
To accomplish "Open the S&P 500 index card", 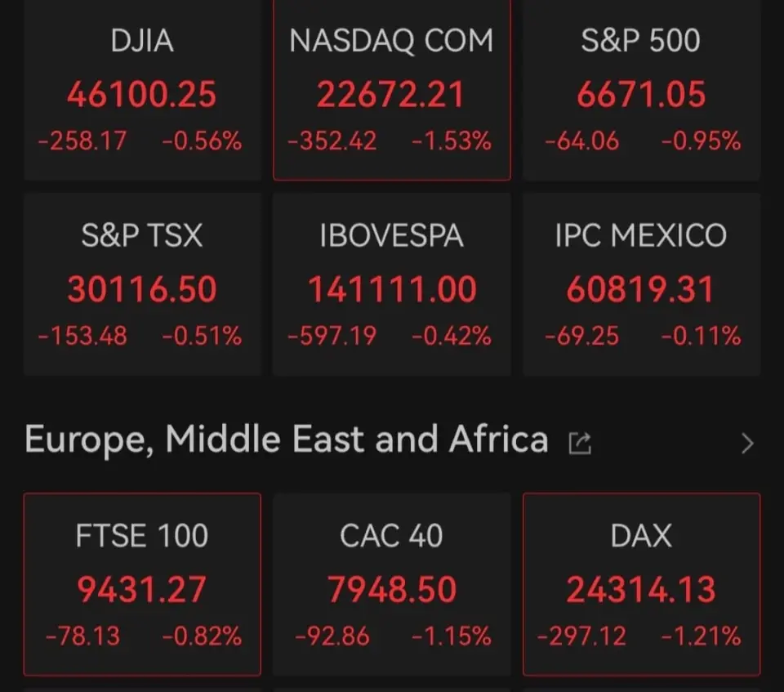I will [641, 90].
